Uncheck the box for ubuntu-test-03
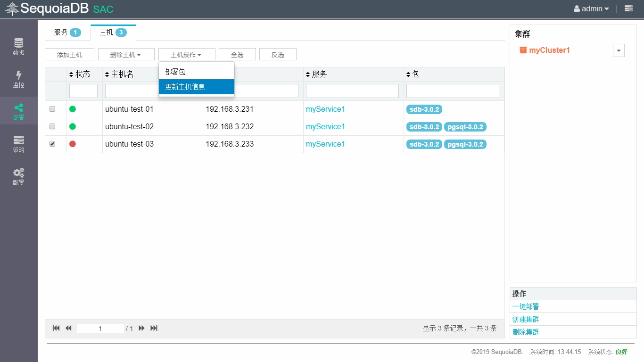The image size is (644, 362). (x=52, y=144)
